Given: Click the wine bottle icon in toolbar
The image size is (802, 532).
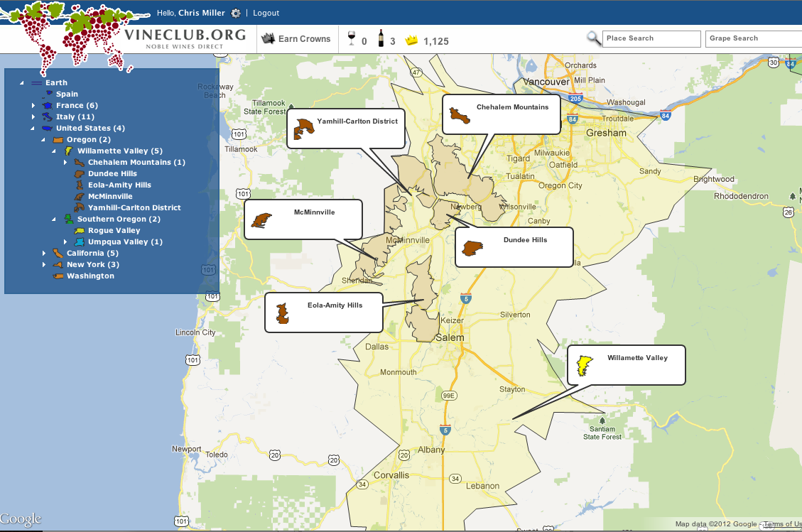Looking at the screenshot, I should (x=381, y=39).
